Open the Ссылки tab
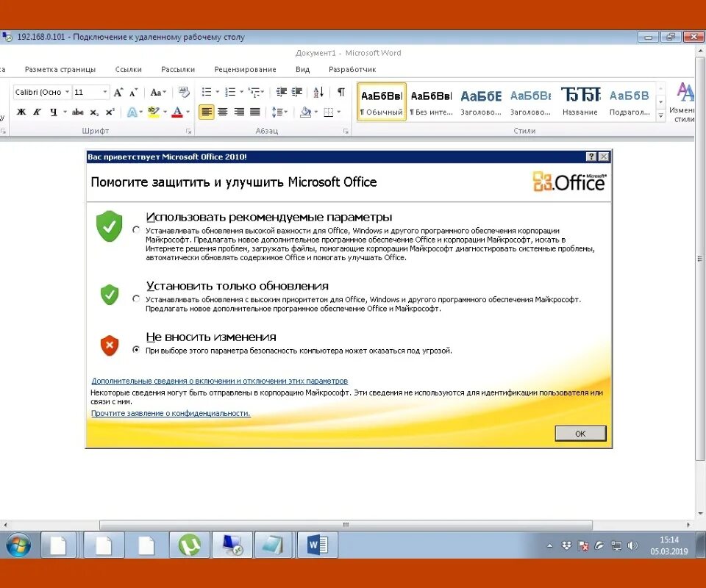706x588 pixels. coord(128,69)
